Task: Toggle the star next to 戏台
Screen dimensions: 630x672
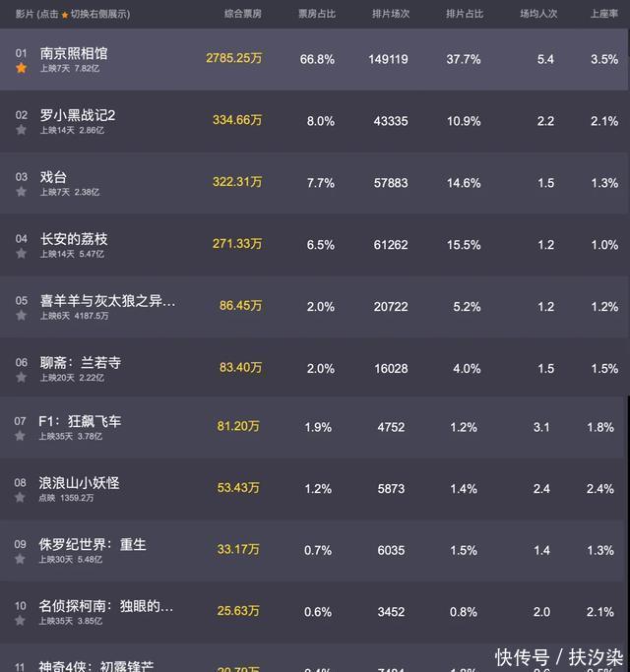Action: (x=21, y=193)
